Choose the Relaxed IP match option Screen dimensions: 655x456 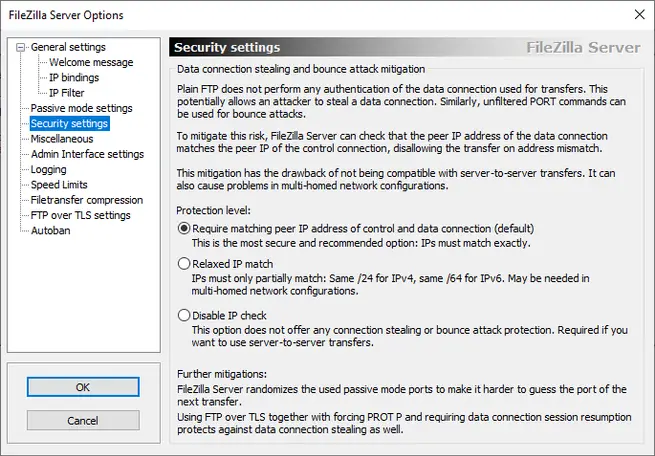point(183,263)
